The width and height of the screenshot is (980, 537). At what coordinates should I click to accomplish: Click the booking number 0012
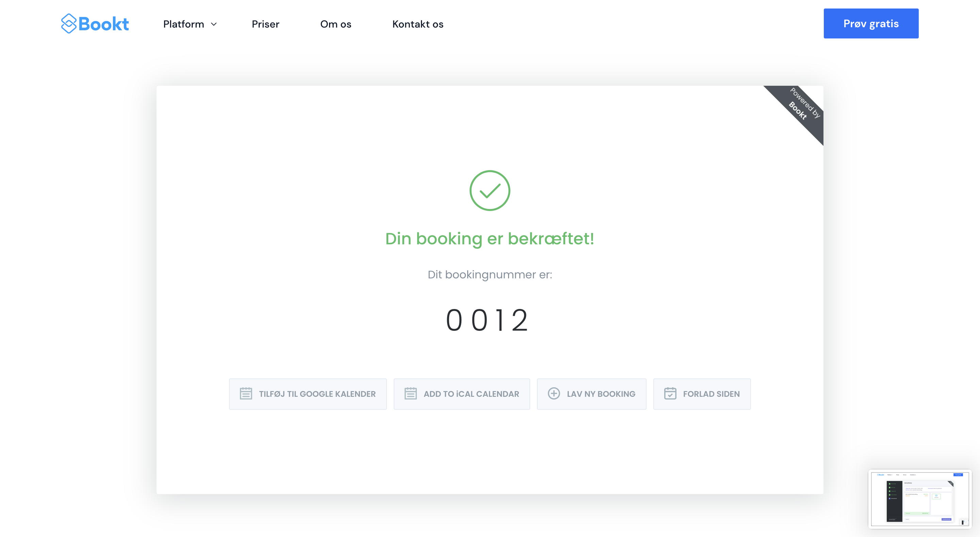(487, 321)
